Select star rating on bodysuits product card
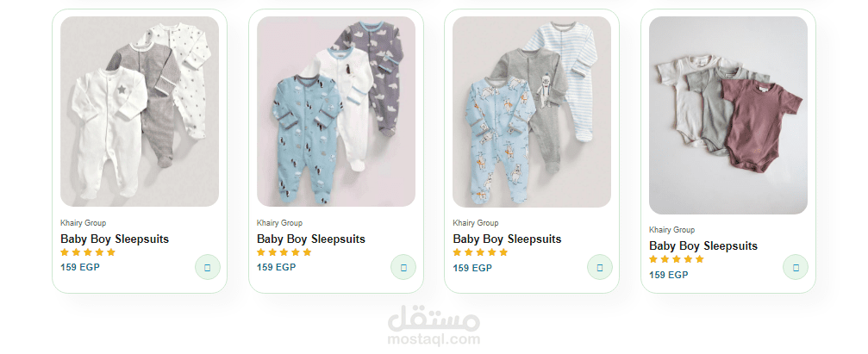Viewport: 868px width, 354px height. pyautogui.click(x=677, y=259)
